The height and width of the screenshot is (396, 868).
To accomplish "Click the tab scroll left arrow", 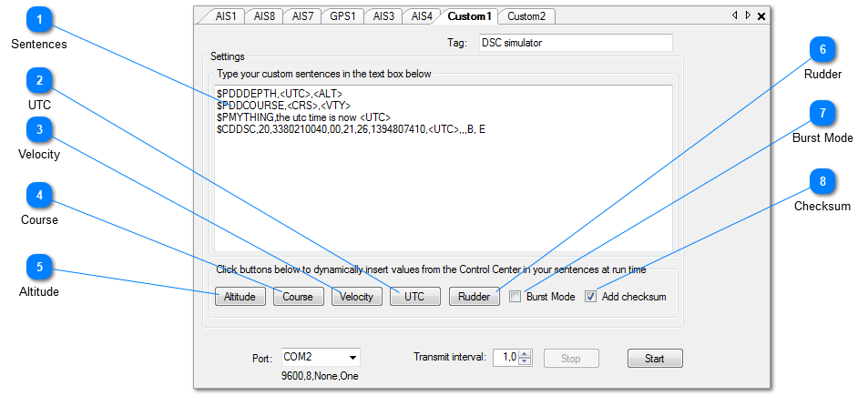I will pyautogui.click(x=735, y=16).
